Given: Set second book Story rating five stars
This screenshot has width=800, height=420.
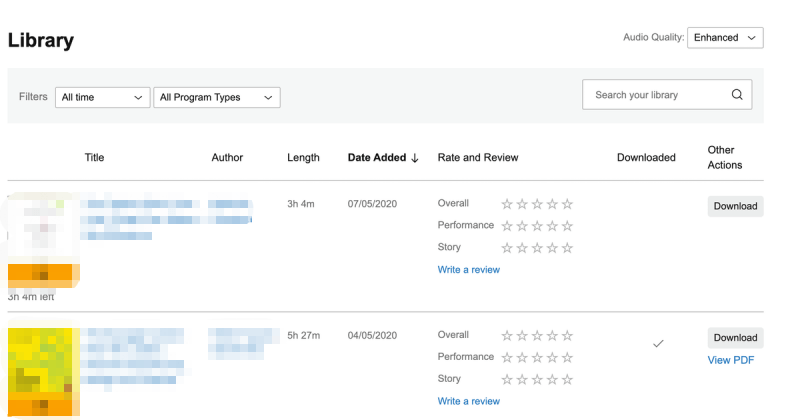Looking at the screenshot, I should pyautogui.click(x=567, y=379).
